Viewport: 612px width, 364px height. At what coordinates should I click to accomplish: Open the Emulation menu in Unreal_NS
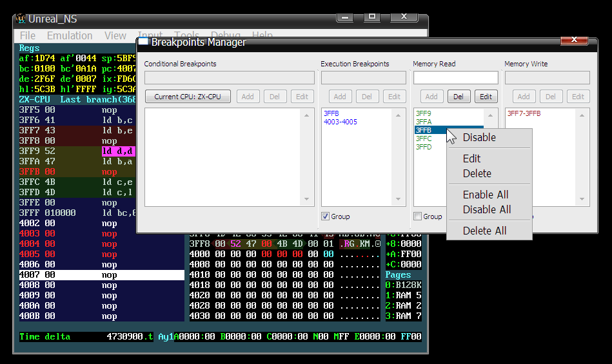pyautogui.click(x=70, y=35)
